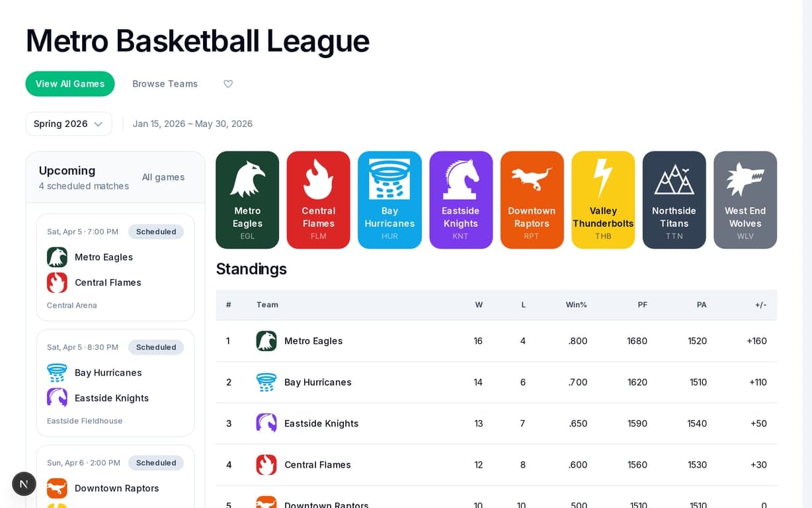
Task: Click the Metro Eagles logo in standings row one
Action: pyautogui.click(x=266, y=341)
